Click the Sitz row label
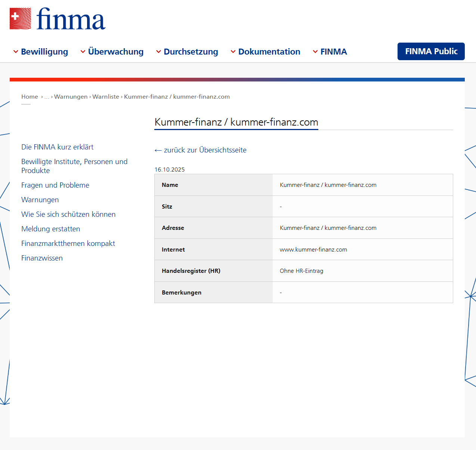 pyautogui.click(x=167, y=206)
